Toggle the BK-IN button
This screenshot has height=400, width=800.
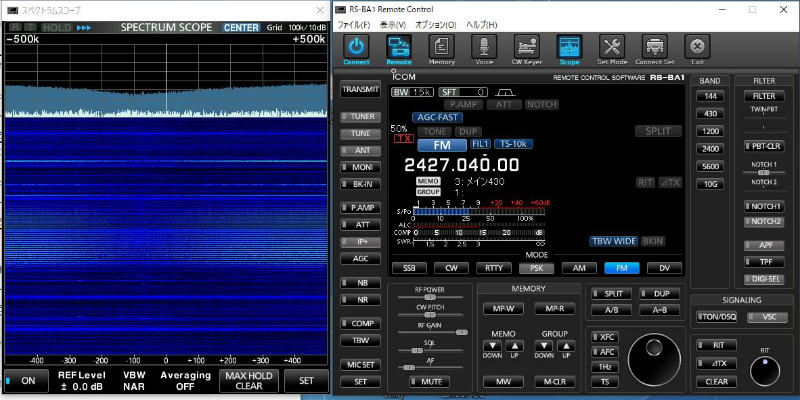pos(360,184)
